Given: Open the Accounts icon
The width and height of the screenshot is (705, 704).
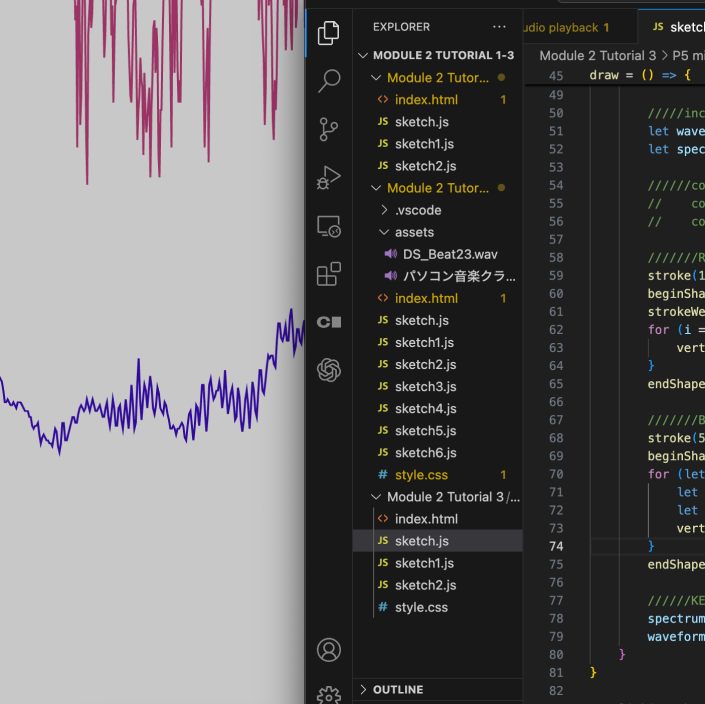Looking at the screenshot, I should 329,650.
